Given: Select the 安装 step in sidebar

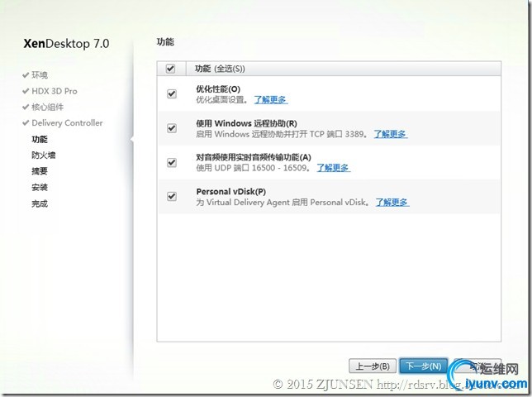Looking at the screenshot, I should [40, 187].
